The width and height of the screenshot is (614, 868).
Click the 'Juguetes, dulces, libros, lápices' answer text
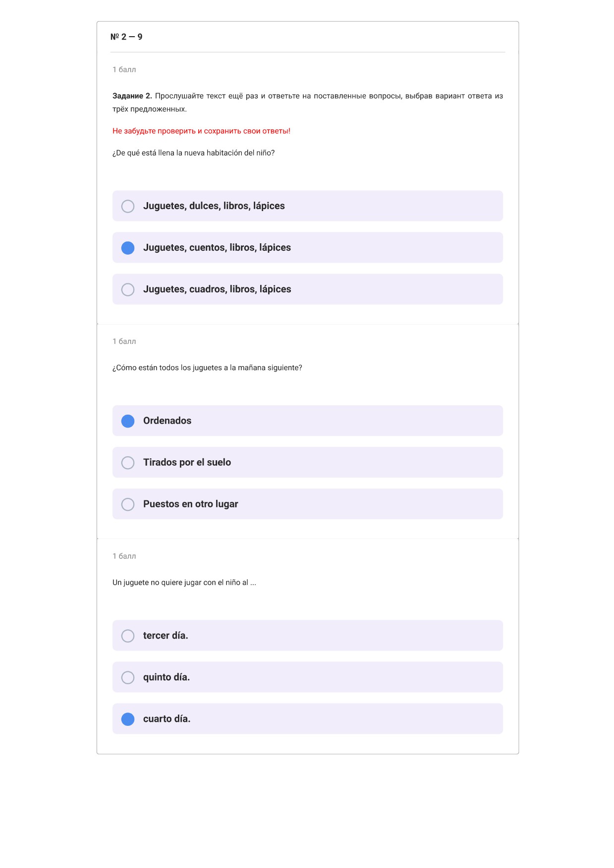pos(214,206)
